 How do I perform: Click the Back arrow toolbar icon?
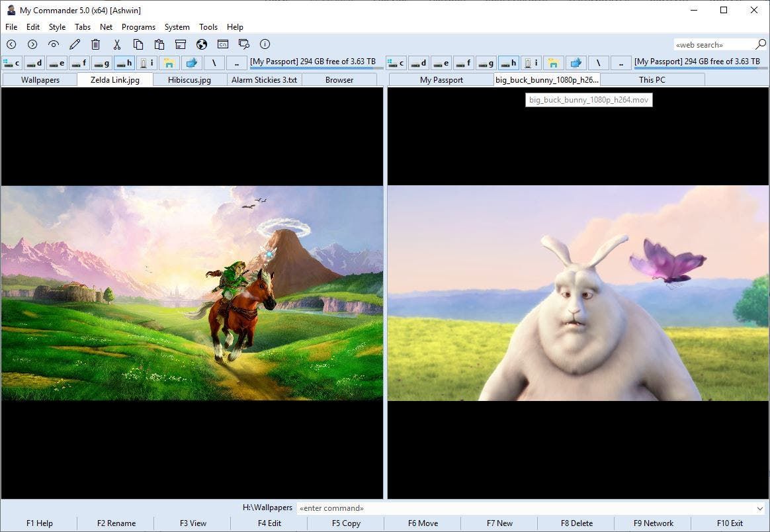click(x=11, y=44)
